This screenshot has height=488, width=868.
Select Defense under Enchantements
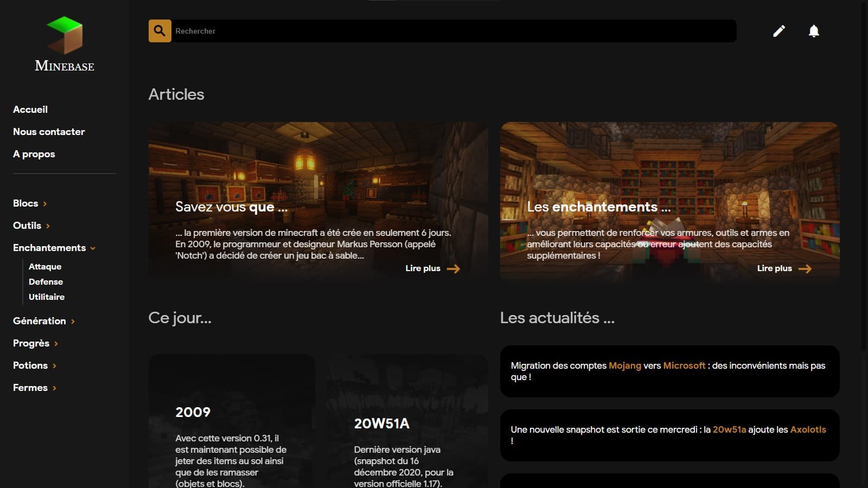[x=46, y=282]
